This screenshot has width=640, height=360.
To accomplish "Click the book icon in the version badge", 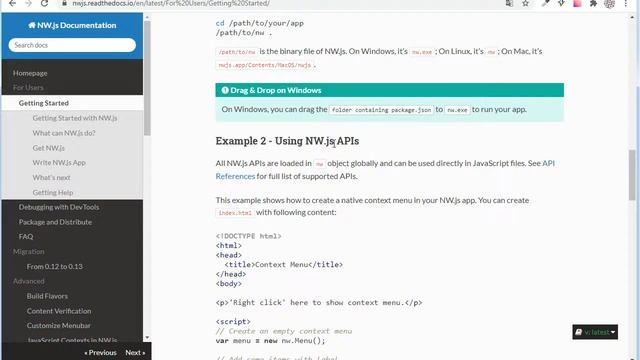I will tap(578, 332).
